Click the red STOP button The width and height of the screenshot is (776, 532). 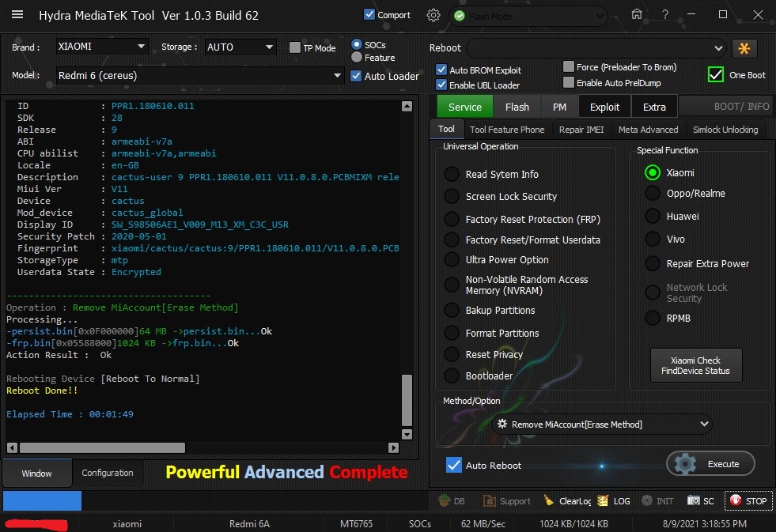coord(748,501)
